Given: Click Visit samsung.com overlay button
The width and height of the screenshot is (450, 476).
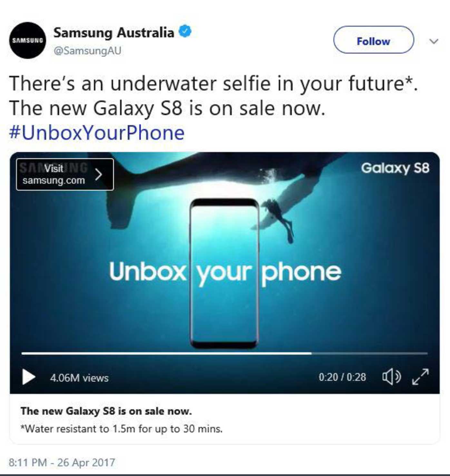Looking at the screenshot, I should tap(65, 174).
